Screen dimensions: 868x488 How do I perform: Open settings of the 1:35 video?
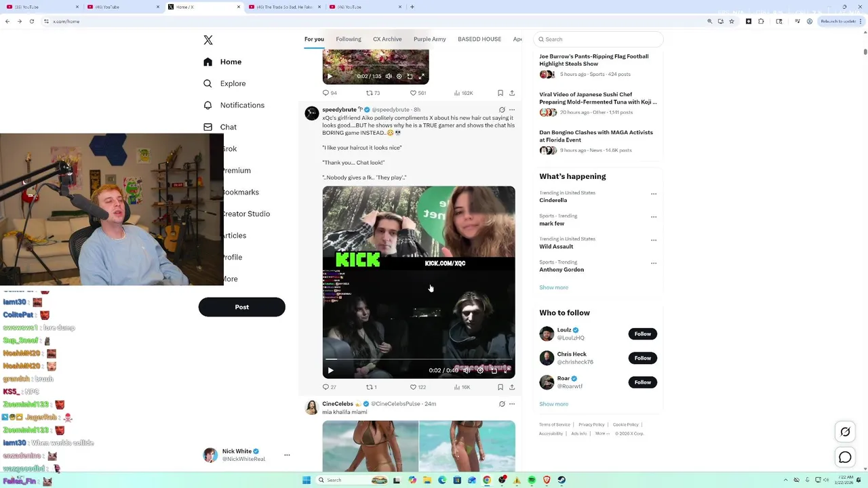click(x=399, y=77)
